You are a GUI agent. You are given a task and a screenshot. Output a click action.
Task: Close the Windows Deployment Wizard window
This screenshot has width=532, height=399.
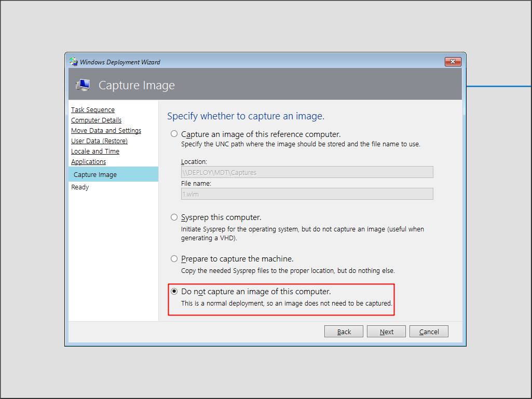click(x=453, y=62)
